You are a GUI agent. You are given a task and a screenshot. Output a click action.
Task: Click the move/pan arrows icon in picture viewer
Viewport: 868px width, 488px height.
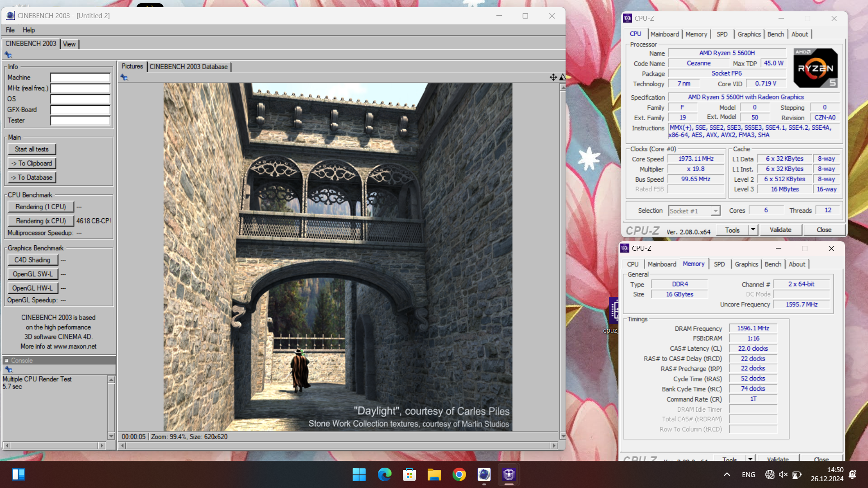553,77
